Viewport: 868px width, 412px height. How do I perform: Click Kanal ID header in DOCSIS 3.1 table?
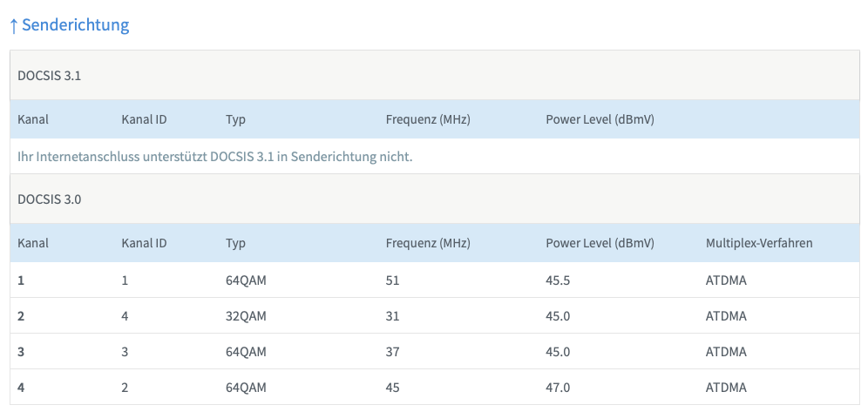click(144, 119)
